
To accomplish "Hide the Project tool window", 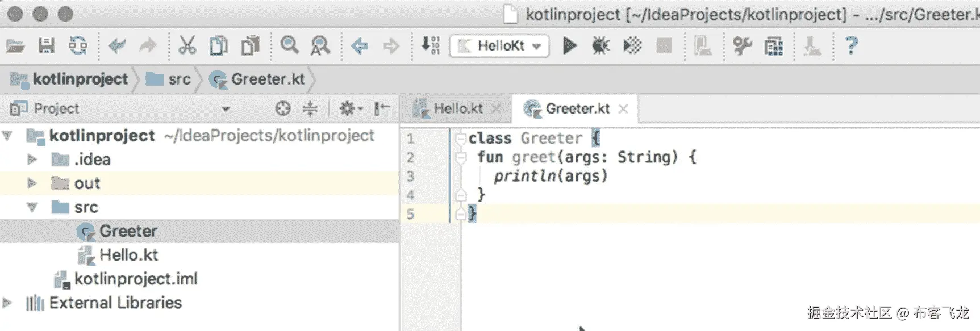I will [382, 108].
